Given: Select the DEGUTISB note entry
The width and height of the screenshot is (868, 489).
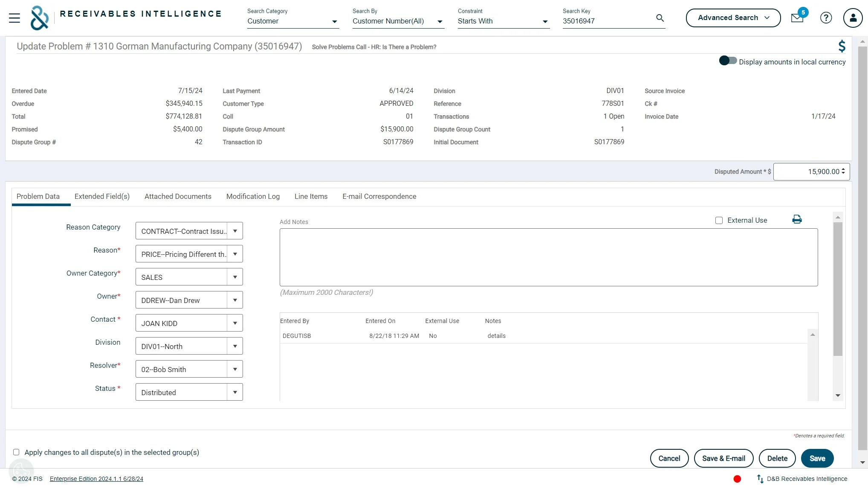Looking at the screenshot, I should click(x=544, y=336).
